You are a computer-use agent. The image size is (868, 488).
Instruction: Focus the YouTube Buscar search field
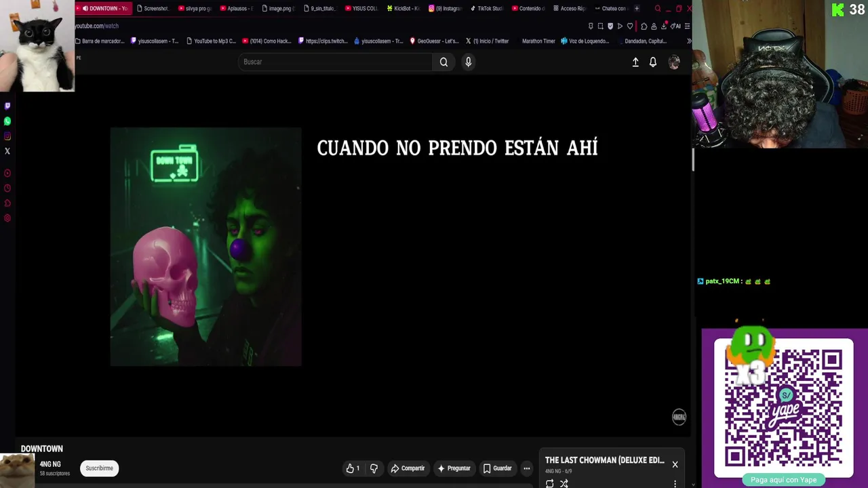pos(335,62)
